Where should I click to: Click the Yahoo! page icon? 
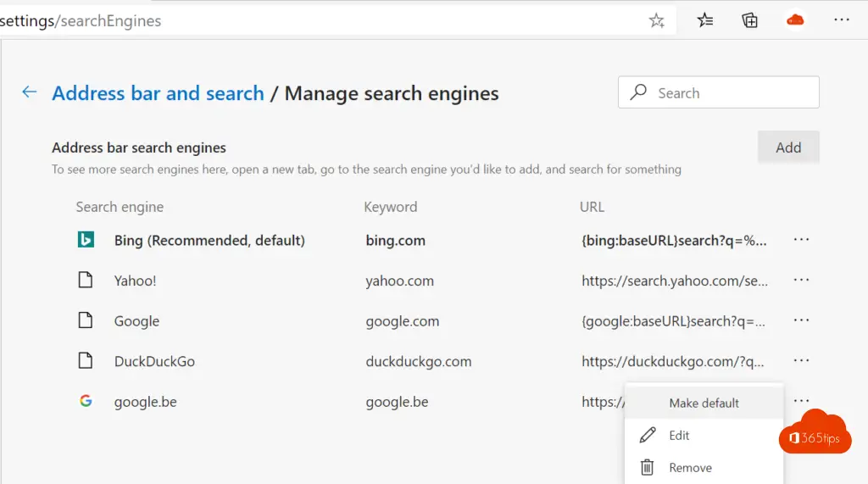pos(86,281)
